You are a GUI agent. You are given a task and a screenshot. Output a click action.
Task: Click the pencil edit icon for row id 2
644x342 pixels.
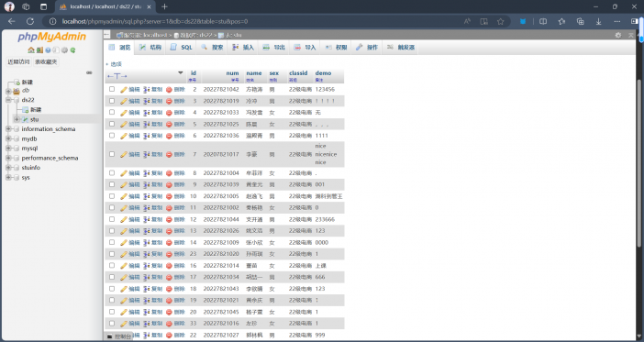(x=123, y=90)
